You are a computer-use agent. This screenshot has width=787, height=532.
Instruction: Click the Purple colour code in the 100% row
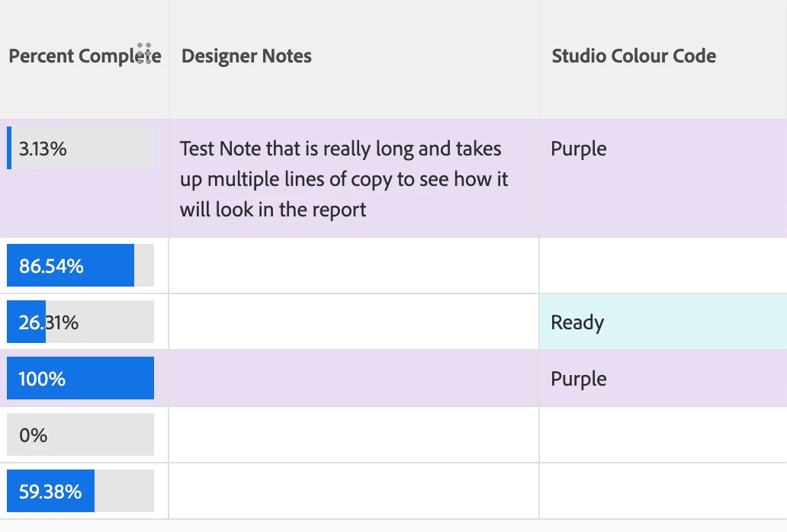coord(579,379)
